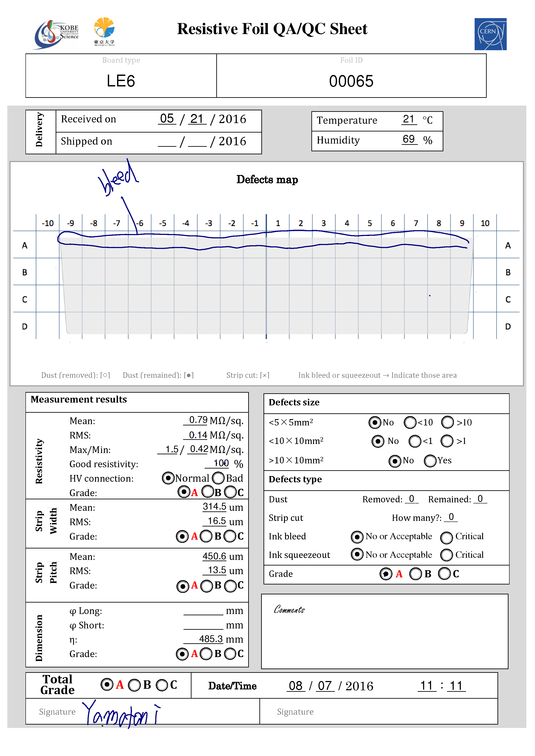Select Resistivity grade A
This screenshot has height=756, width=535.
click(184, 492)
